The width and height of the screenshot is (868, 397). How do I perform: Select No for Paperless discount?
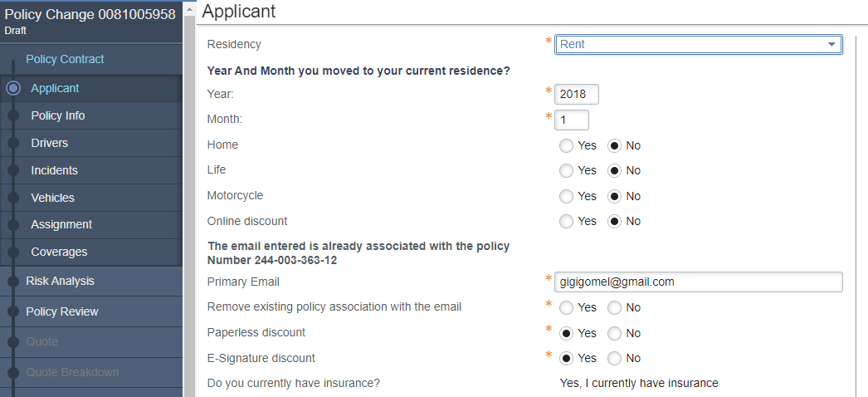[614, 334]
